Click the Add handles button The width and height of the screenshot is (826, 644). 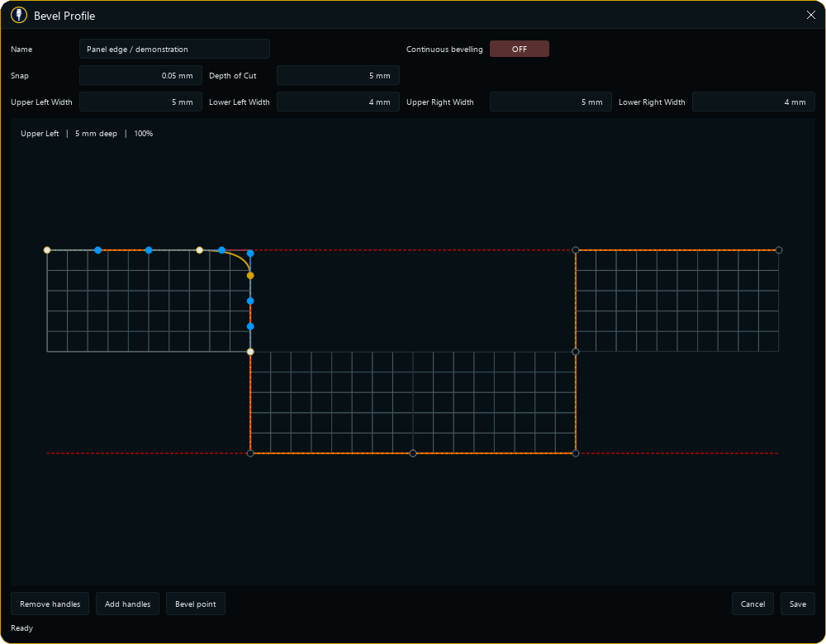point(127,604)
